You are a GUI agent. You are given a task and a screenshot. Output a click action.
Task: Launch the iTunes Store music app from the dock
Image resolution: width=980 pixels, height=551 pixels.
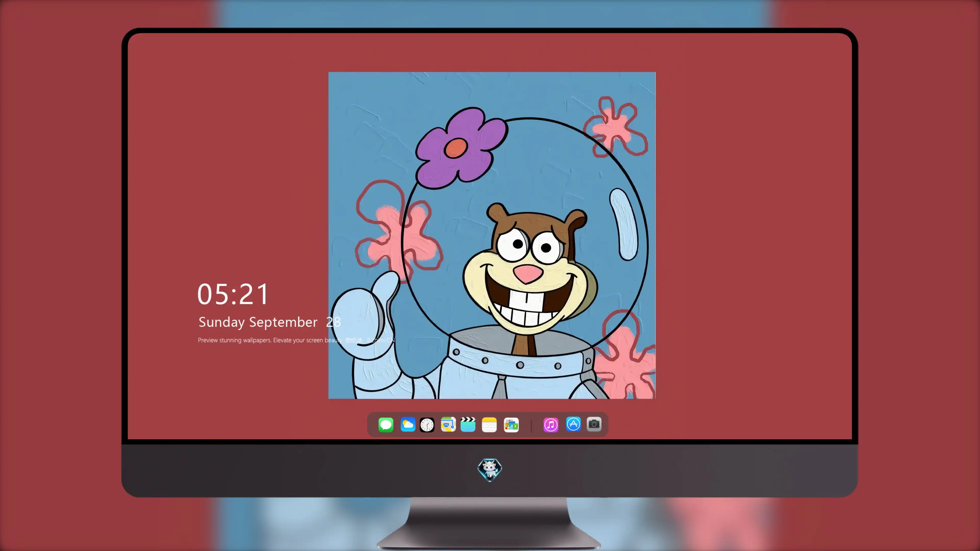[551, 425]
